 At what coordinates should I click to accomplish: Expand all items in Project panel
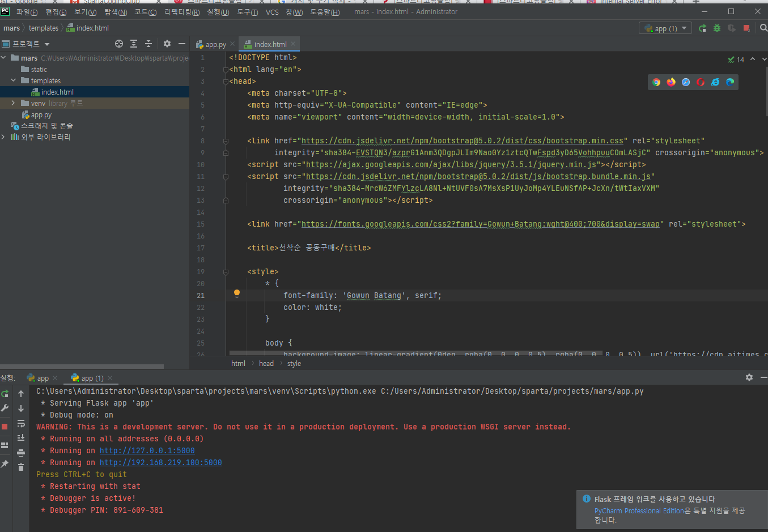pos(134,44)
